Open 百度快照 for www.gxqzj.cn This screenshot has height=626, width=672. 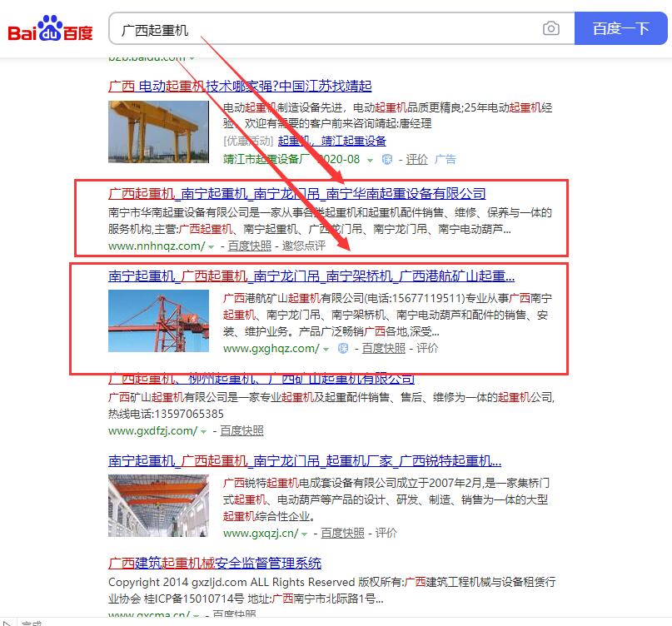pos(342,534)
